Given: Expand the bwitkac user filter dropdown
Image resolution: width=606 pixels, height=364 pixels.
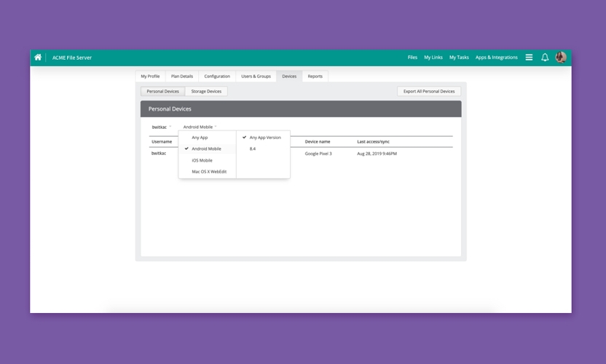Looking at the screenshot, I should click(x=162, y=127).
